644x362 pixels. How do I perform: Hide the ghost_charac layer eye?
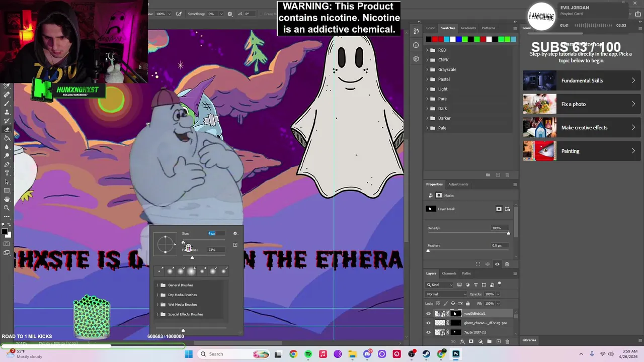point(429,323)
